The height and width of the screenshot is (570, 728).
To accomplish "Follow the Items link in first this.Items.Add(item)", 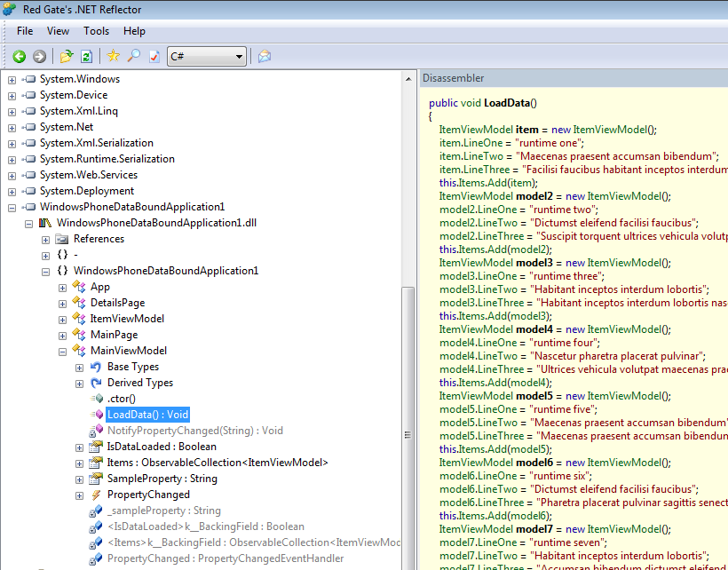I will coord(472,183).
